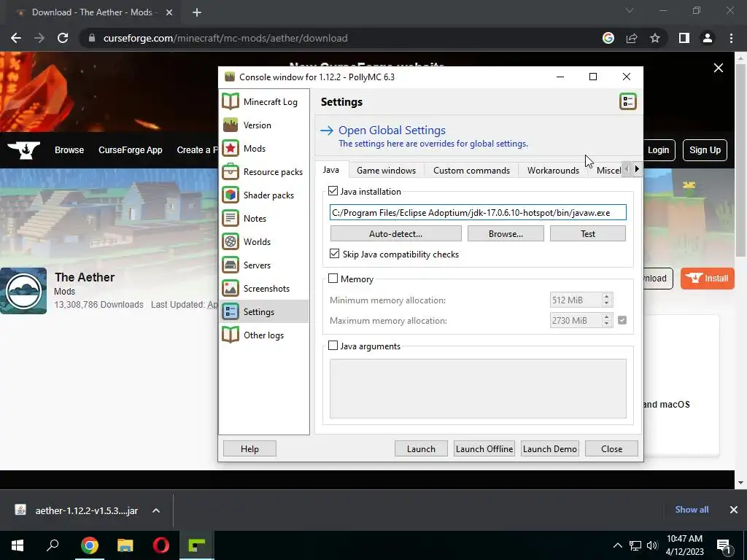Open Browse in the CurseForge nav
Screen dimensions: 747x560
tap(69, 150)
